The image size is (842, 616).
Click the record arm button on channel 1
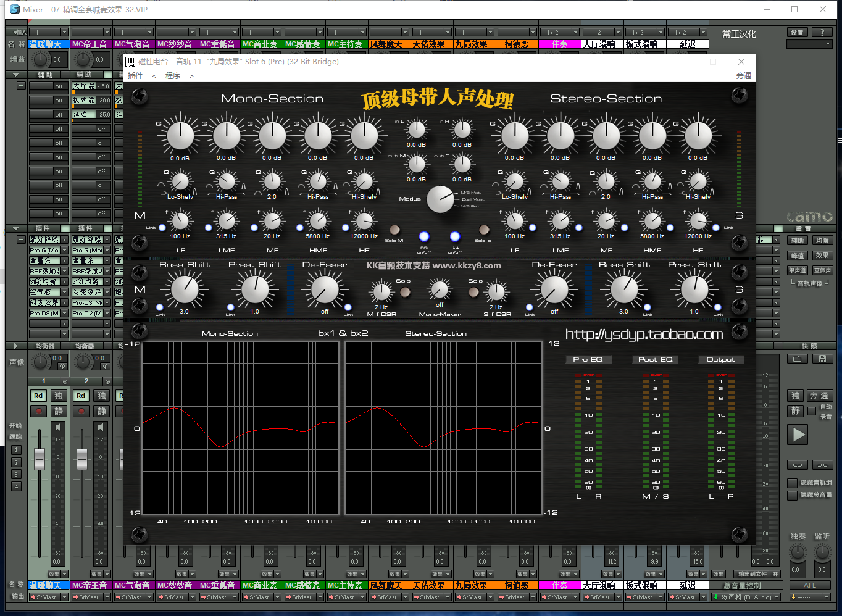(x=38, y=411)
